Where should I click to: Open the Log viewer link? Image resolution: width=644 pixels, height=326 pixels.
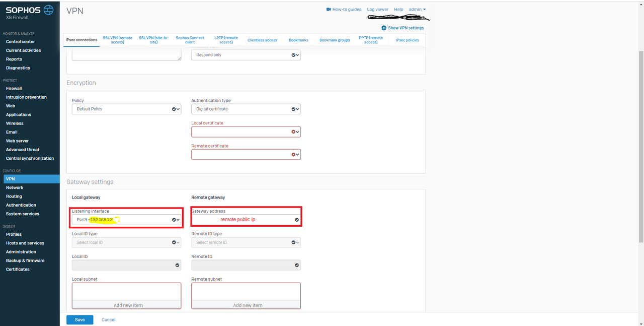tap(377, 9)
